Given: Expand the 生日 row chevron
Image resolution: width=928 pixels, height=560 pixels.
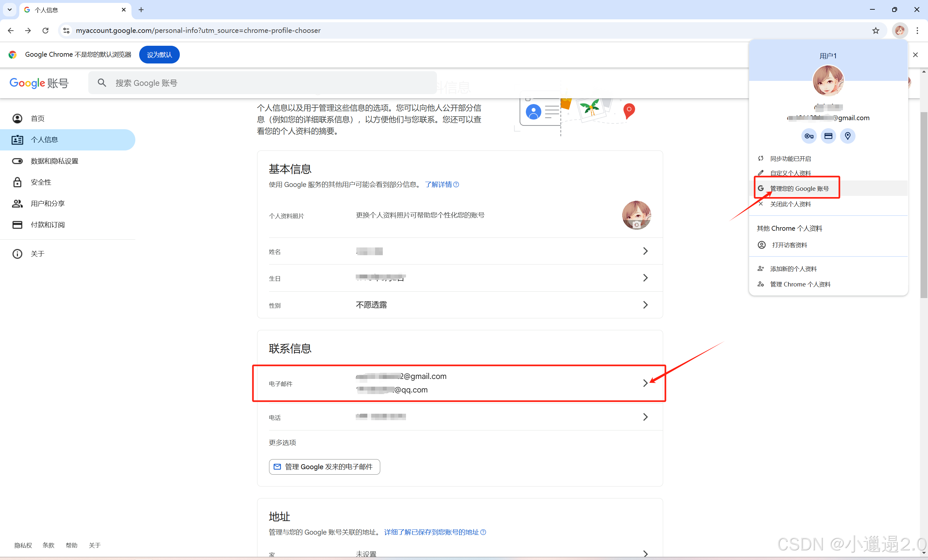Looking at the screenshot, I should [645, 278].
